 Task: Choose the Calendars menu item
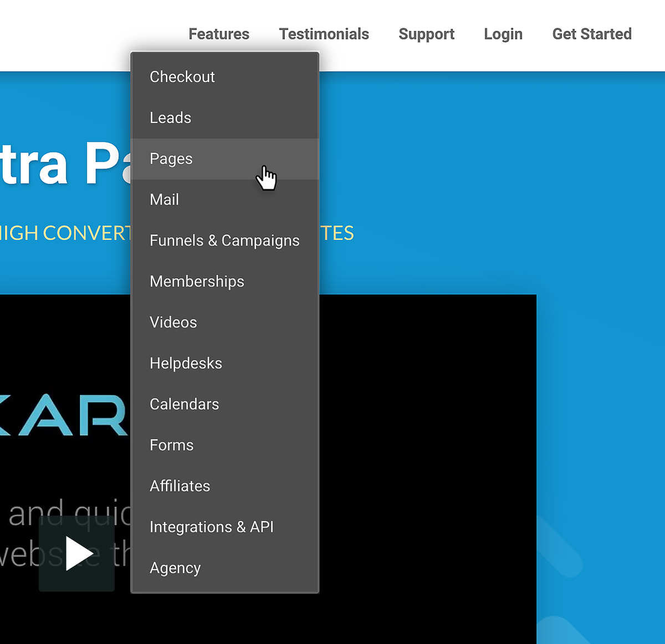point(184,405)
